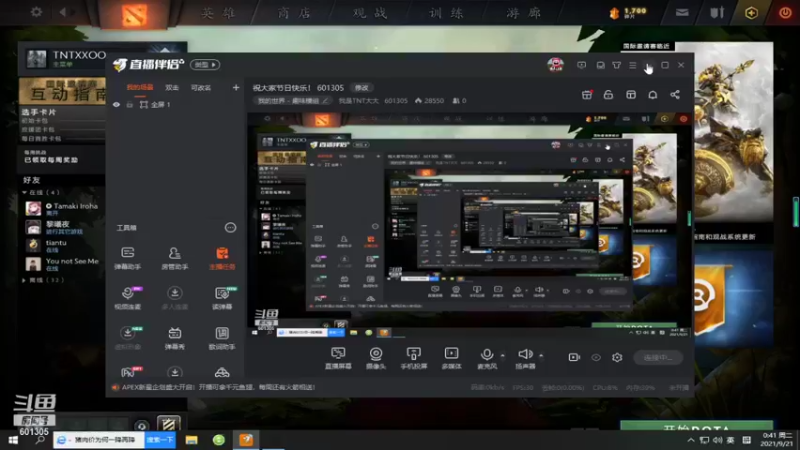Click the streamer avatar in title bar
Screen dimensions: 800x450
556,65
